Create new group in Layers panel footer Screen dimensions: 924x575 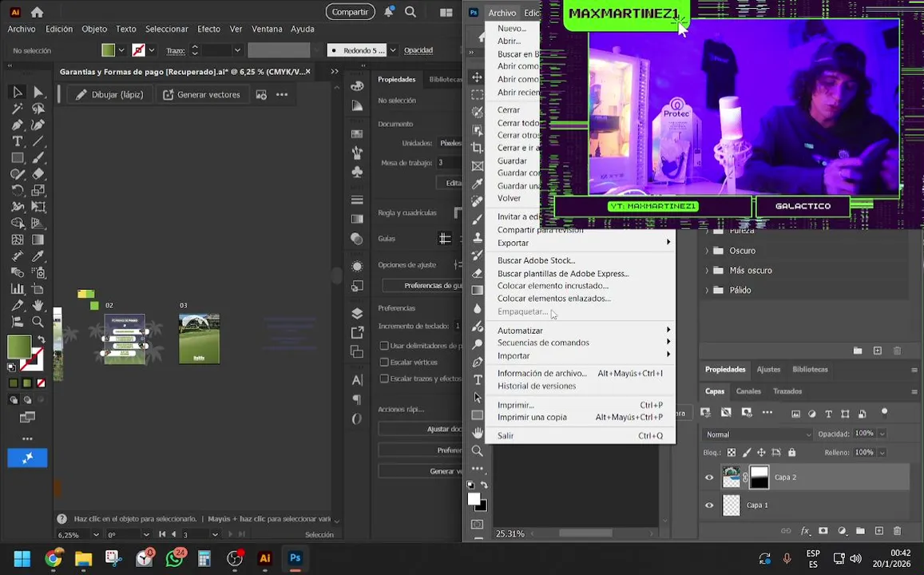pyautogui.click(x=860, y=531)
